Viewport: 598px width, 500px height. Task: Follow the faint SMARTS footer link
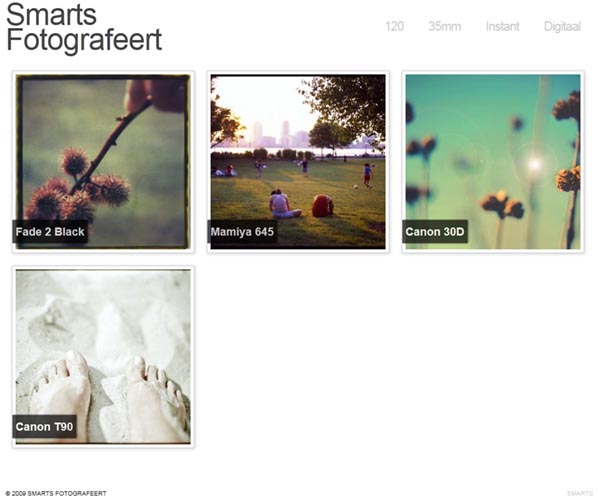pos(580,493)
